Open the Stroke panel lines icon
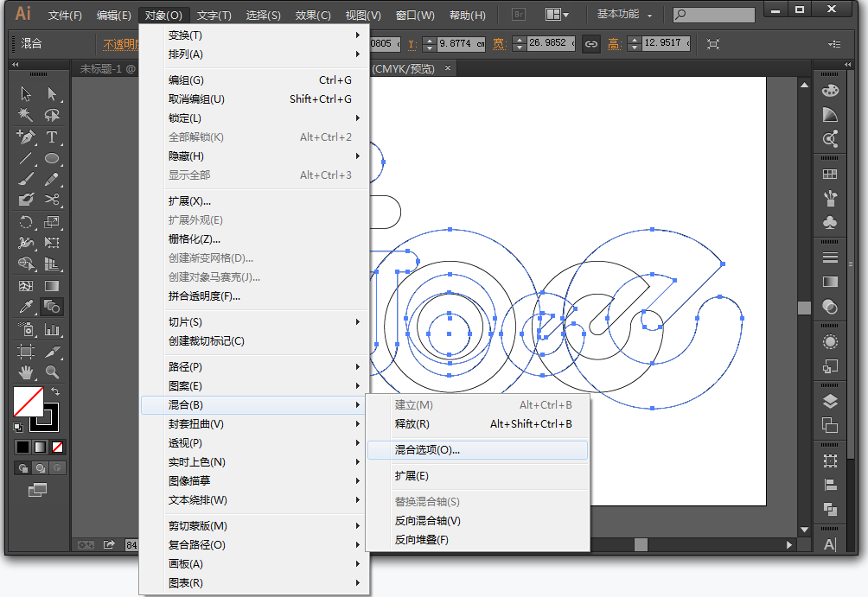The image size is (868, 597). pyautogui.click(x=830, y=257)
